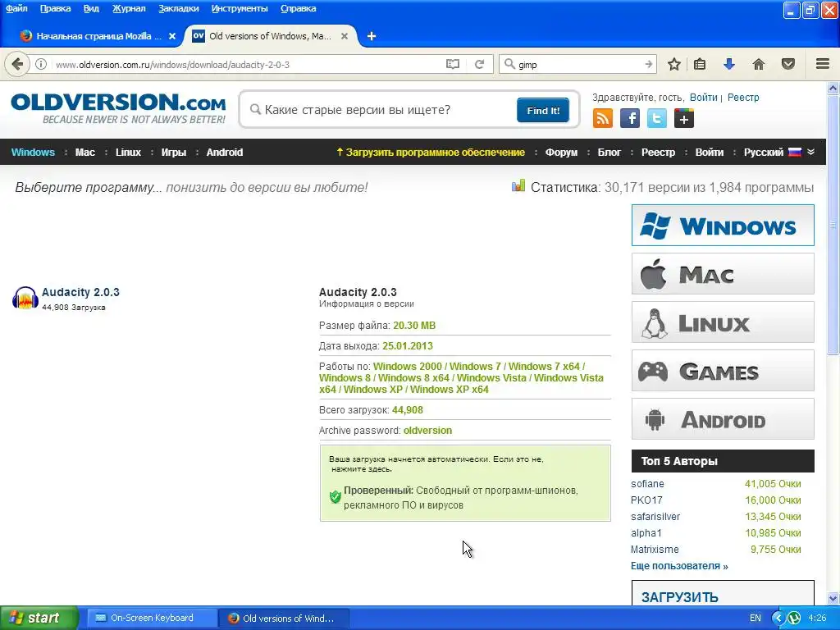This screenshot has width=840, height=630.
Task: Click the large Linux sidebar button
Action: 723,322
